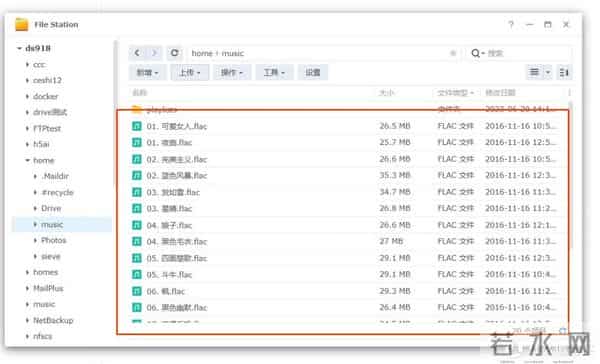The image size is (600, 364).
Task: Open the sort order icon at the toolbar's right end
Action: [x=564, y=72]
